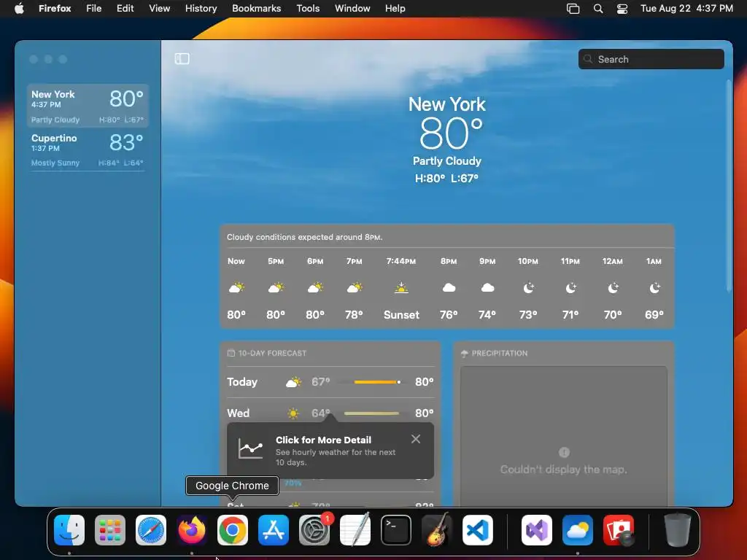Click the 7:44PM sunset icon
Image resolution: width=747 pixels, height=560 pixels.
click(x=401, y=287)
